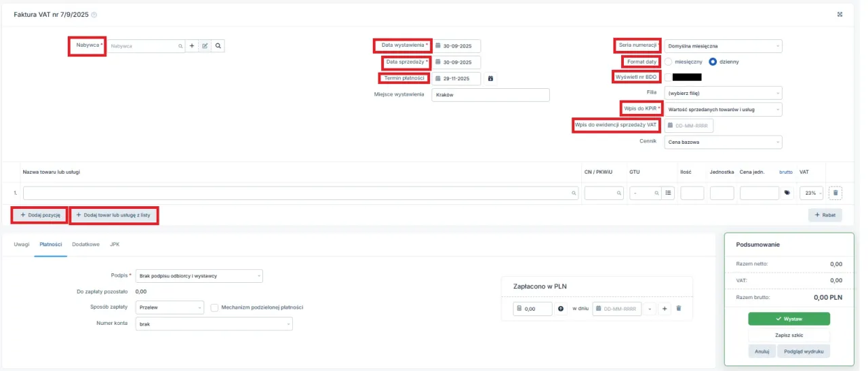Click the Ilość input field
The image size is (868, 371).
(x=692, y=193)
